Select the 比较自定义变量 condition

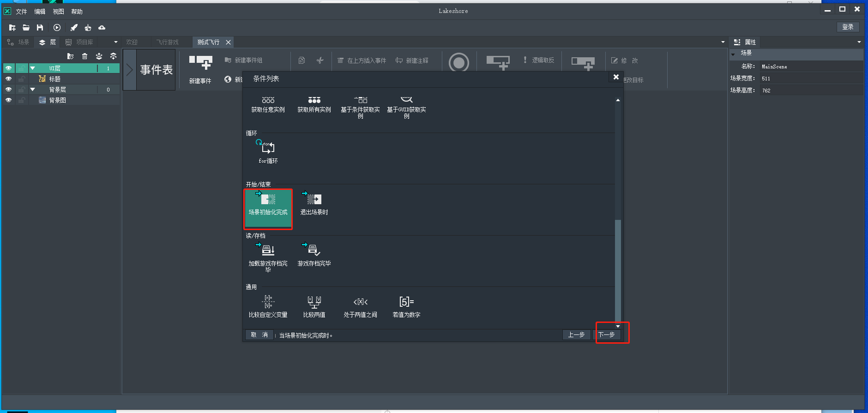(x=268, y=306)
